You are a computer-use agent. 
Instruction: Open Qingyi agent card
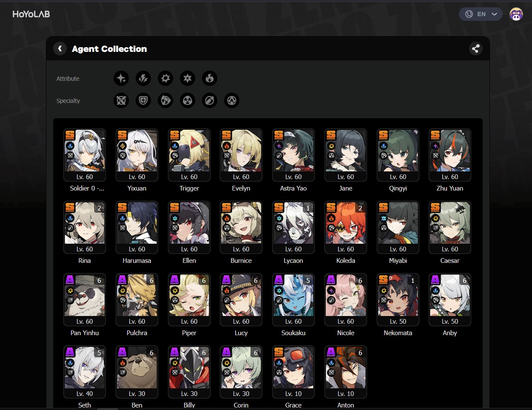pyautogui.click(x=398, y=155)
